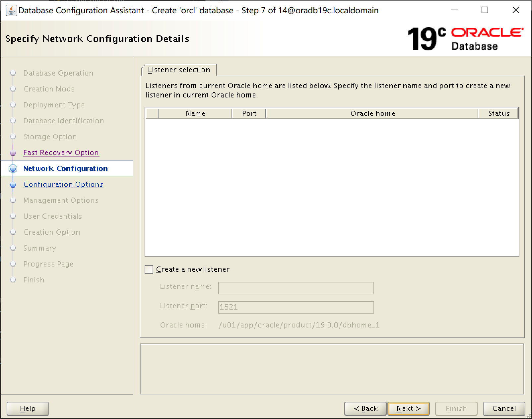
Task: Click the Management Options step
Action: [x=61, y=200]
